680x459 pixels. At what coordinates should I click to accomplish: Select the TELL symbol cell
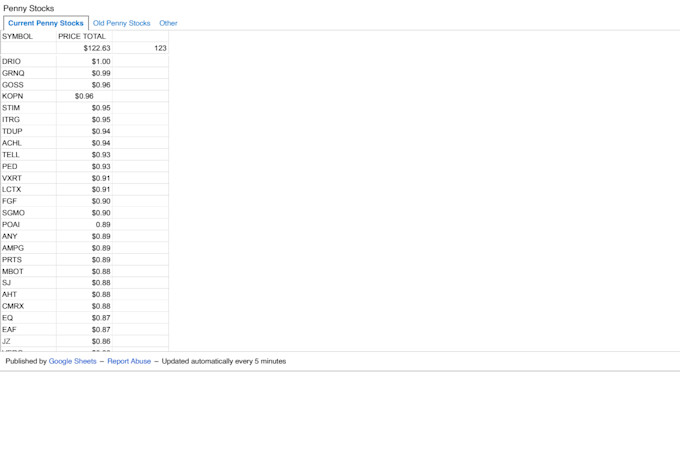point(29,155)
